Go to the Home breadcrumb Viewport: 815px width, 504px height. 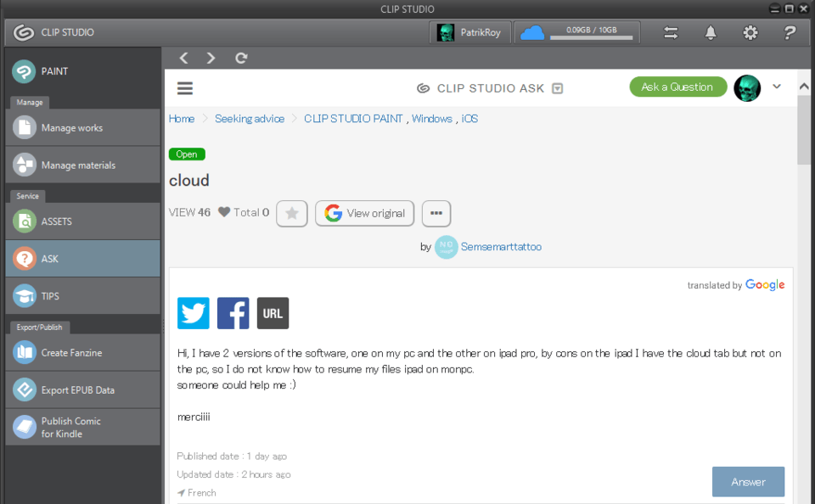(x=182, y=119)
